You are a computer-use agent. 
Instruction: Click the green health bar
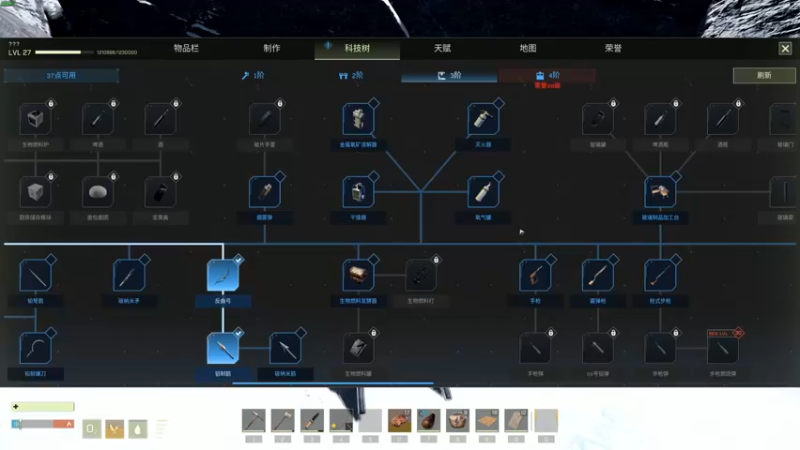point(43,407)
